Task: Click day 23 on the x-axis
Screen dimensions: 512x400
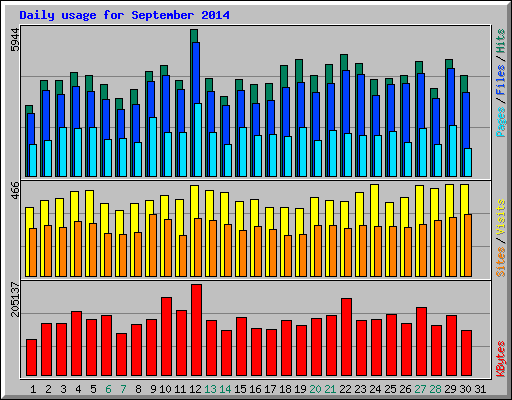Action: 360,389
